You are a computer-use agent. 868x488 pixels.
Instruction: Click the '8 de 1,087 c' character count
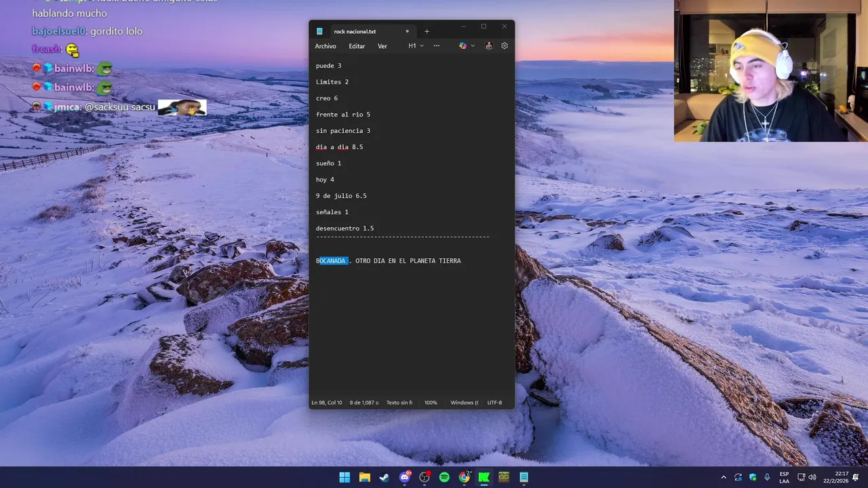[x=364, y=403]
